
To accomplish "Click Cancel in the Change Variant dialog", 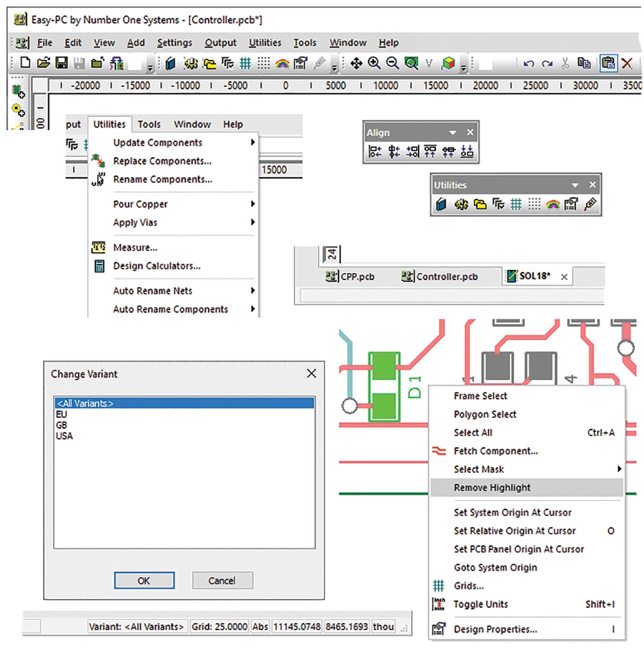I will tap(222, 580).
